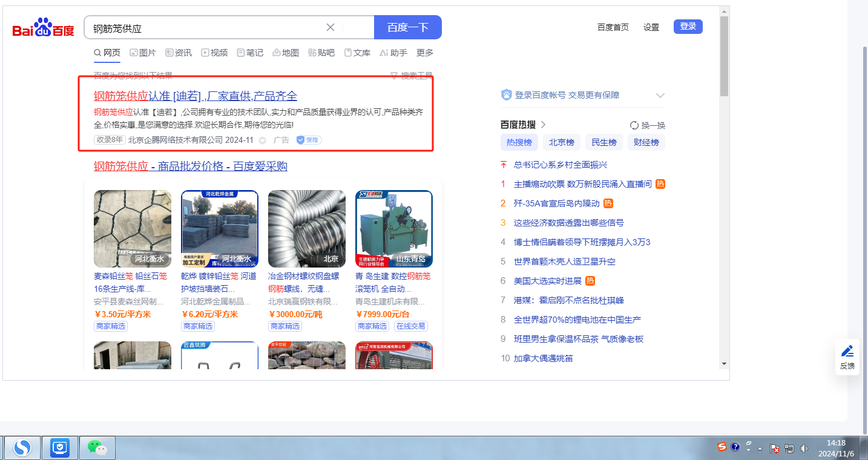Click price ￥7999.00元/台
This screenshot has height=460, width=868.
383,314
